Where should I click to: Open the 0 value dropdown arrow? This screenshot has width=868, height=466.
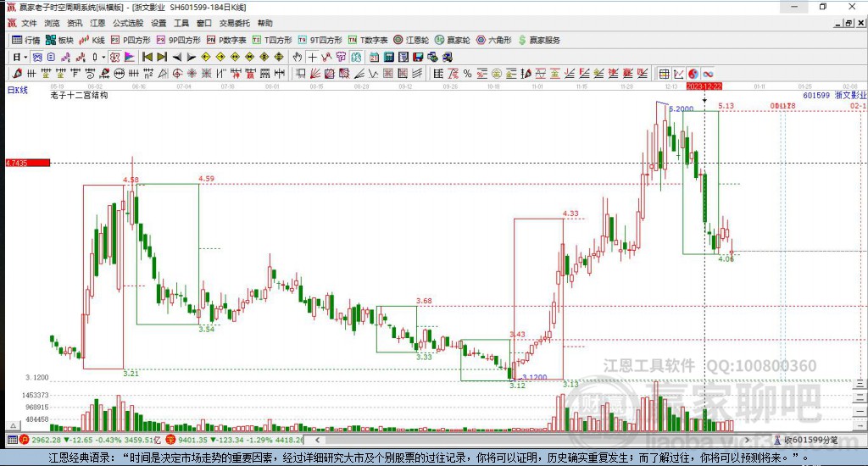[x=103, y=57]
